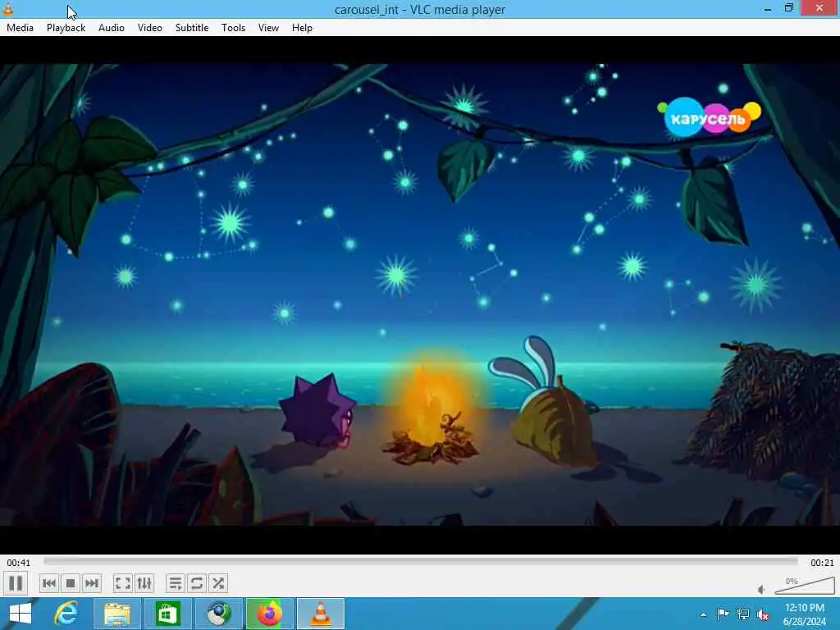The image size is (840, 630).
Task: Minimize the VLC window
Action: click(x=768, y=8)
